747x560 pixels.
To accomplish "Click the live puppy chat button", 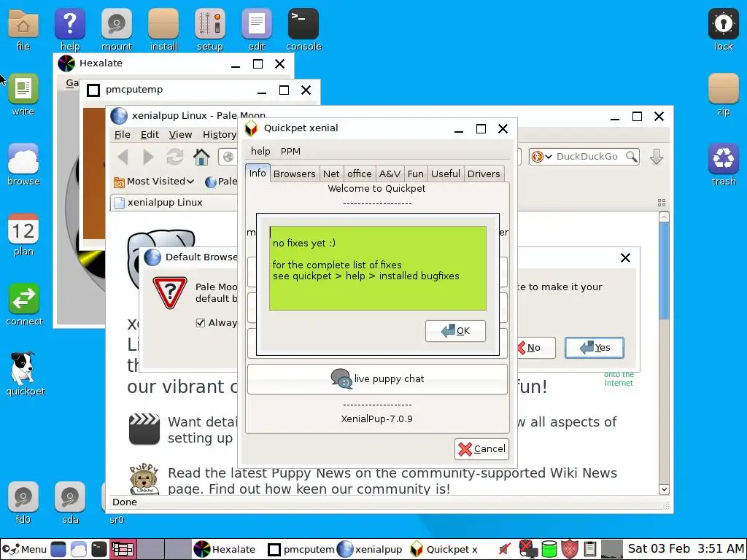I will point(377,379).
